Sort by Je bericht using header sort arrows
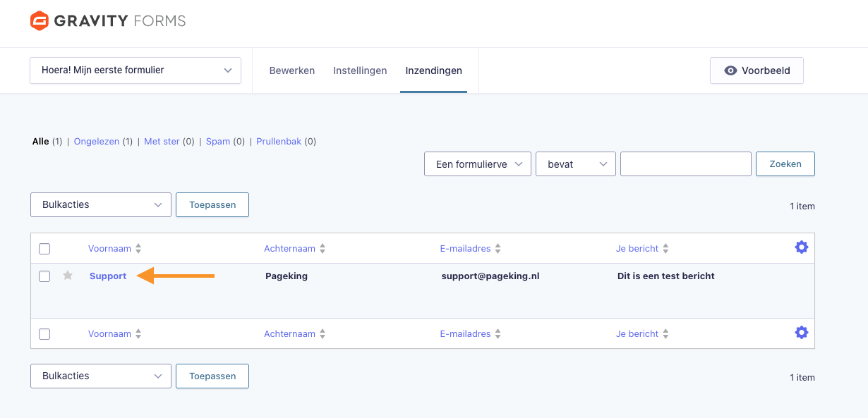 click(665, 249)
